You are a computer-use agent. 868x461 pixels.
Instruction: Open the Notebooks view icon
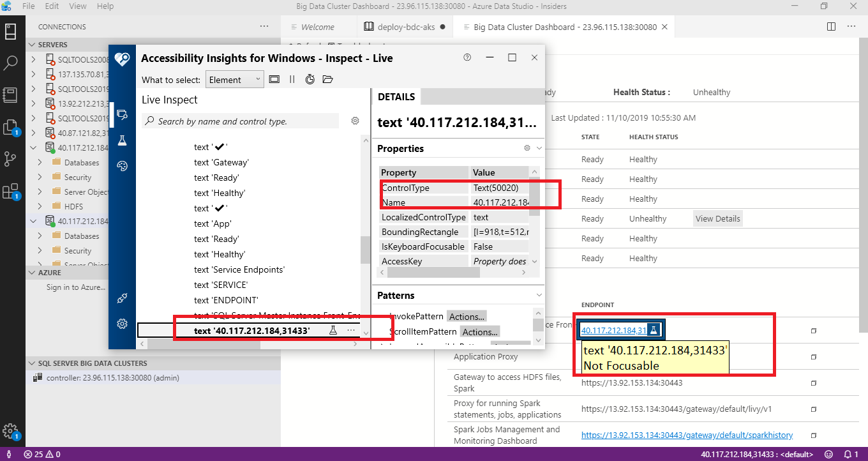[x=10, y=94]
